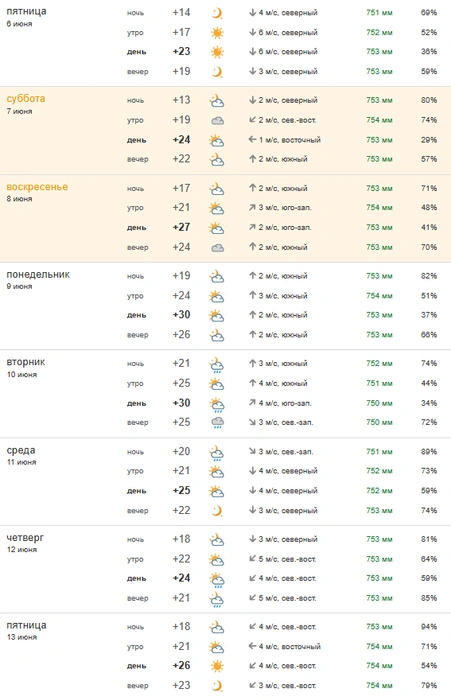Select the вторник 10 июня day label

pos(26,367)
